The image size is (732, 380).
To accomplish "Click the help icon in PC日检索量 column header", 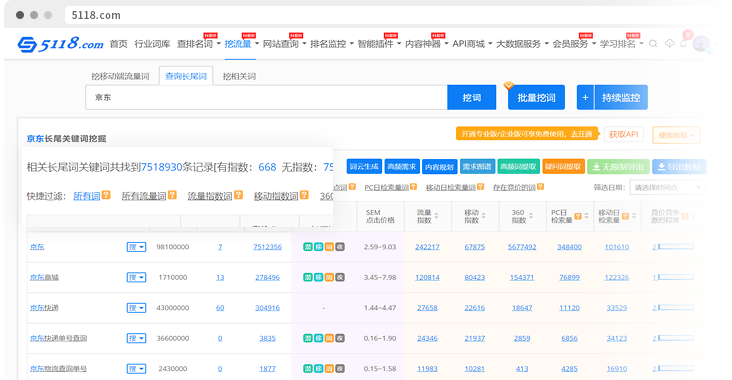I will pos(578,216).
